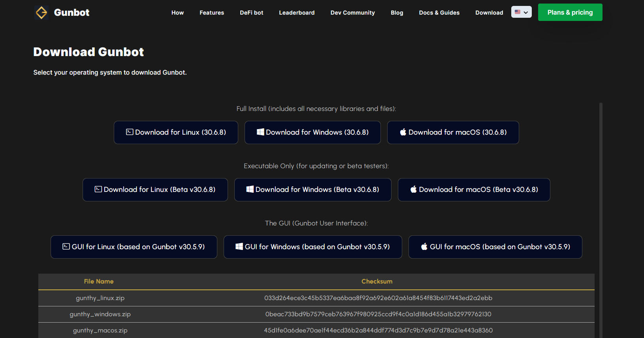Select the gunthy_windows.zip checksum text
This screenshot has height=338, width=644.
click(x=378, y=314)
